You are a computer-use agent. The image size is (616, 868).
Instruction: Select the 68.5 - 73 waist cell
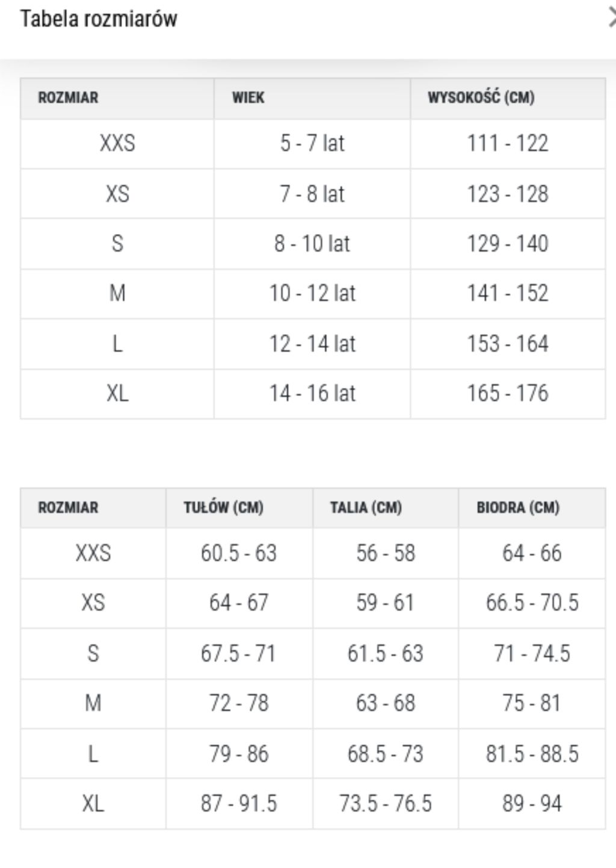386,754
